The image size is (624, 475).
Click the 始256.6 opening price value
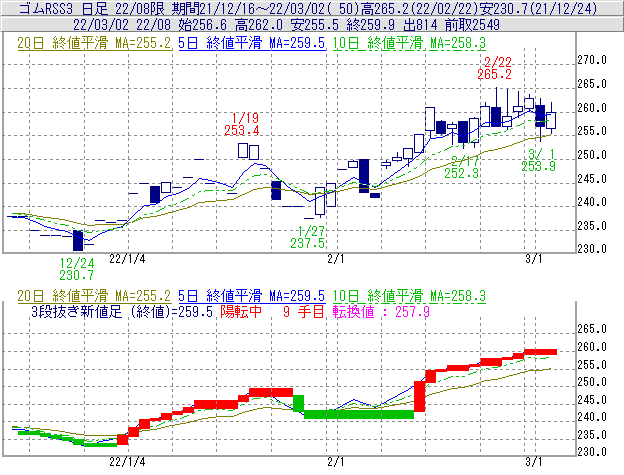click(x=202, y=25)
